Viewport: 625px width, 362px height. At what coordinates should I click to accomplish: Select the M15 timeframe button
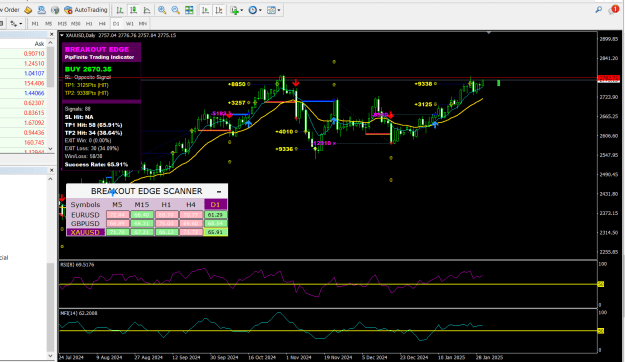pos(62,24)
